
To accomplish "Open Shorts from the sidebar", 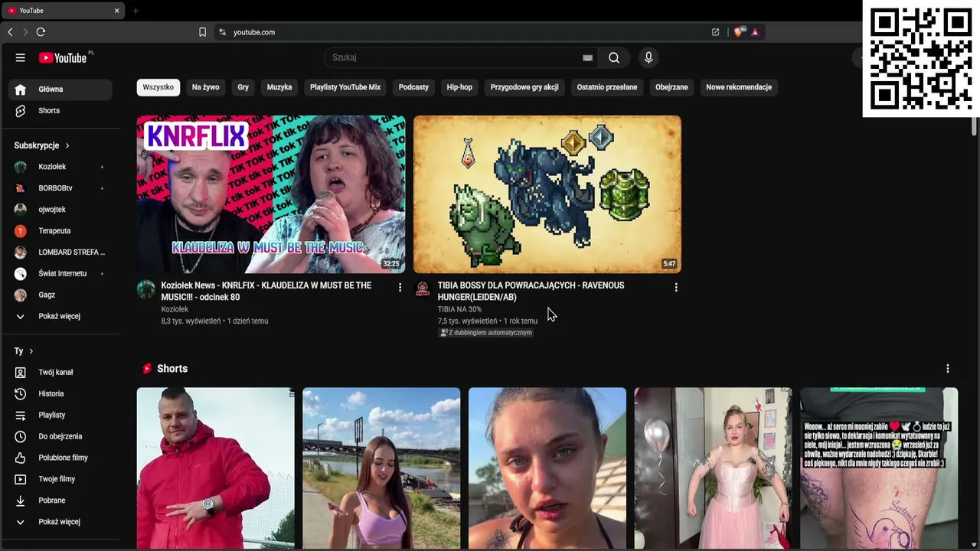I will (60, 111).
